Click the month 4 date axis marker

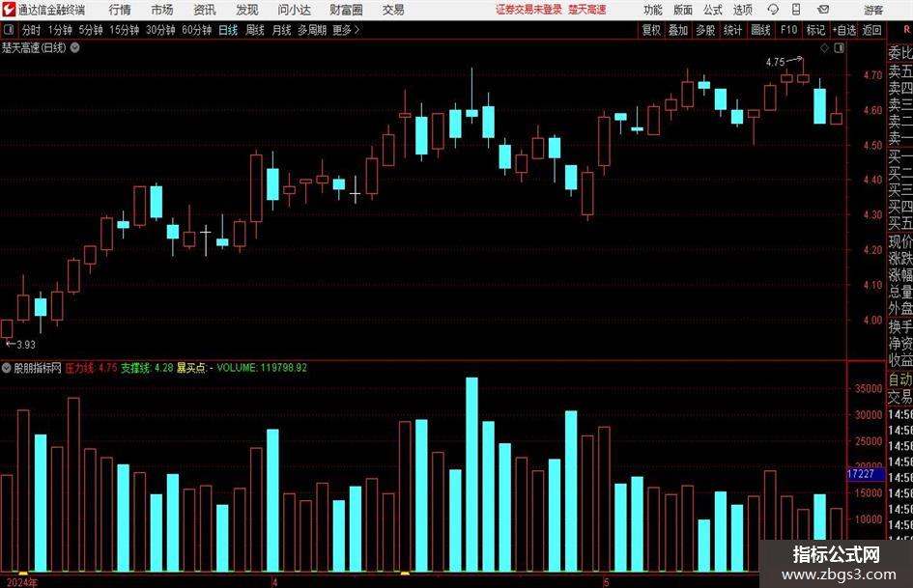[x=274, y=581]
